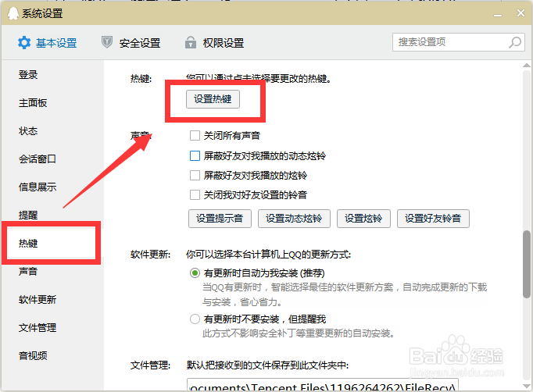
Task: Click the 设置热键 button
Action: click(213, 99)
